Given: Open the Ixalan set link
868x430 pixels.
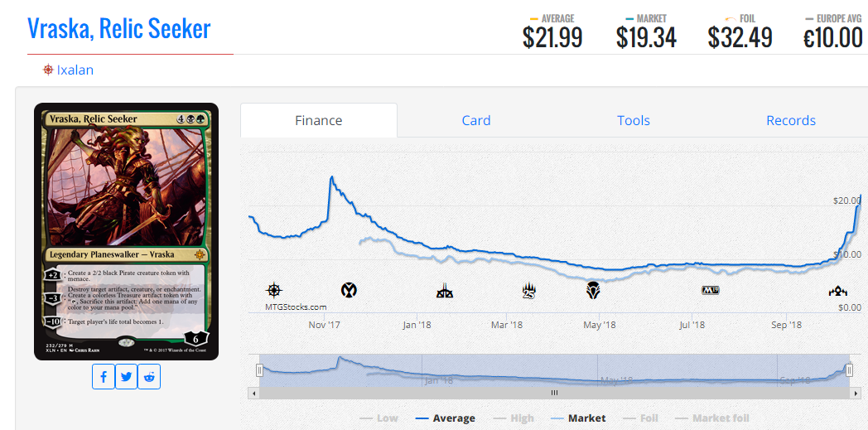Looking at the screenshot, I should [x=75, y=70].
